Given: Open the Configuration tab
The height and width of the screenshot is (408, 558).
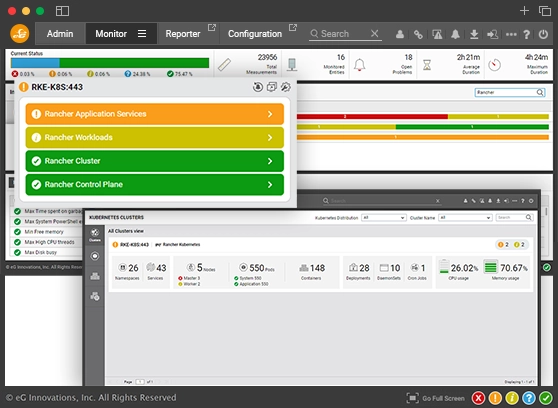Looking at the screenshot, I should pos(255,34).
